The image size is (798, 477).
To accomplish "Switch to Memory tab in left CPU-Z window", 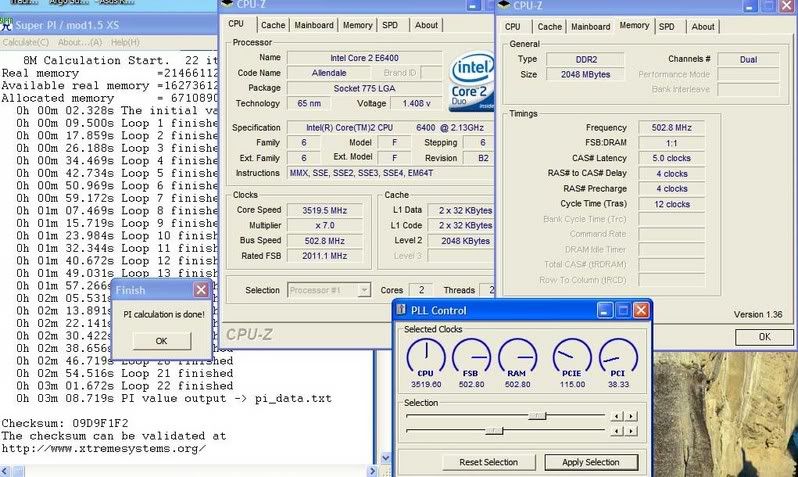I will pos(357,25).
